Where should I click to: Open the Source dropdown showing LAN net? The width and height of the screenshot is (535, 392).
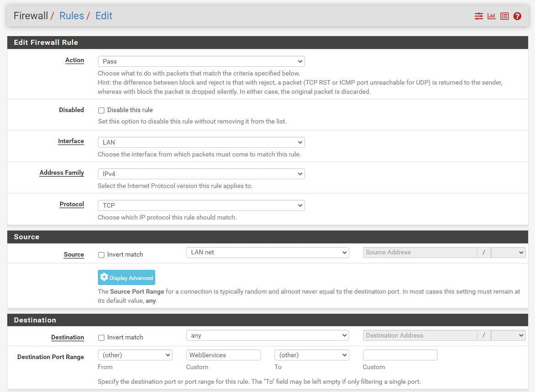point(267,252)
